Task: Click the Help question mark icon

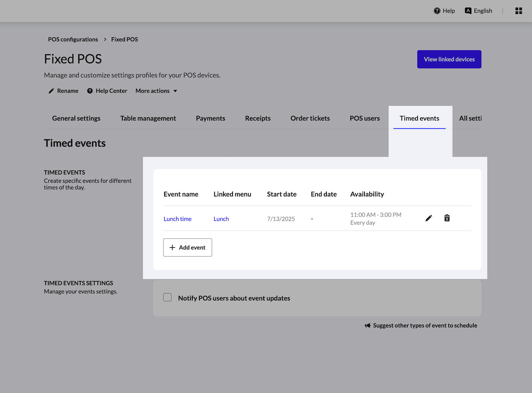Action: coord(437,11)
